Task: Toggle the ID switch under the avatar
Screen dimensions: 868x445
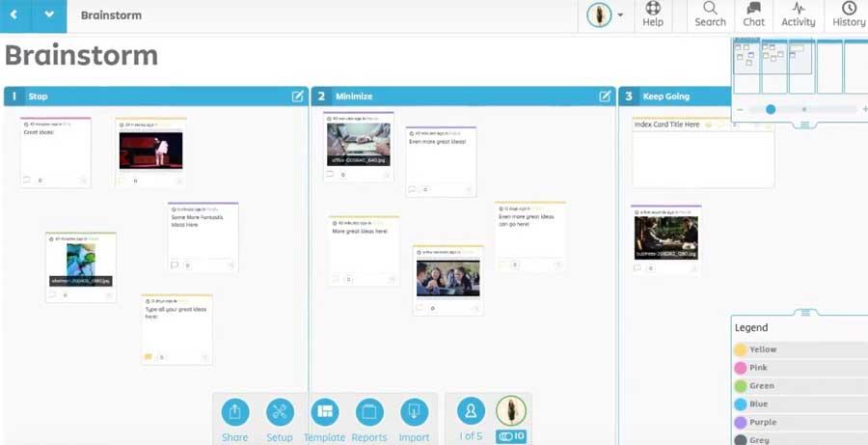Action: click(x=511, y=436)
